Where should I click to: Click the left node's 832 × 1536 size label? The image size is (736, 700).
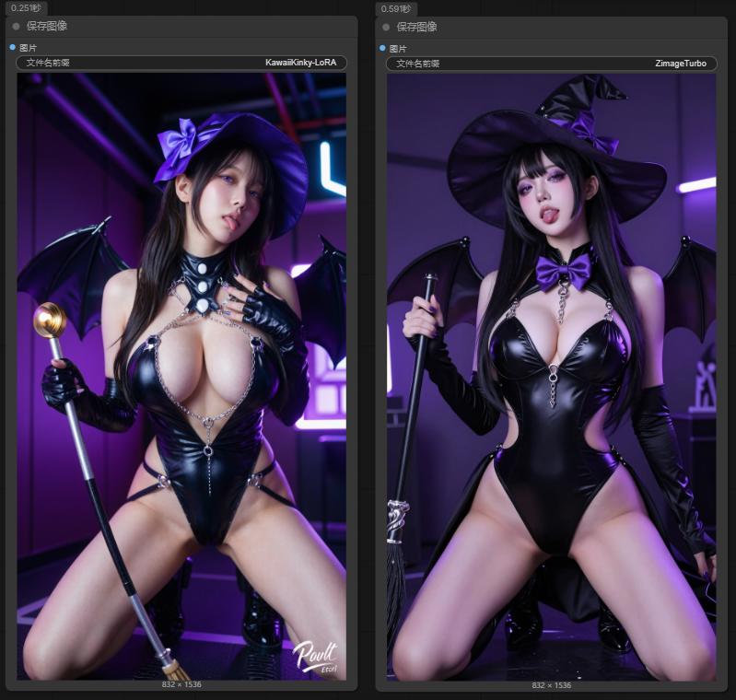pos(181,684)
